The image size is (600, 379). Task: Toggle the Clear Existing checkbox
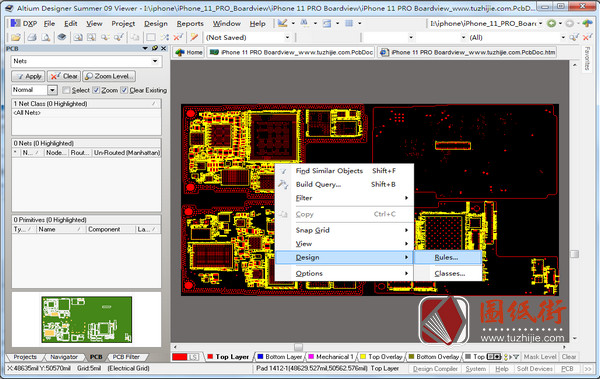(124, 90)
